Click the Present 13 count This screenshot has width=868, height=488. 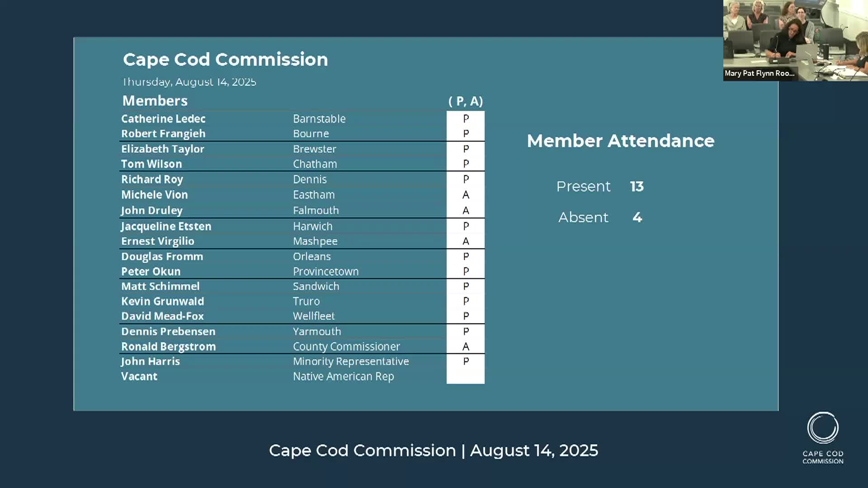637,186
